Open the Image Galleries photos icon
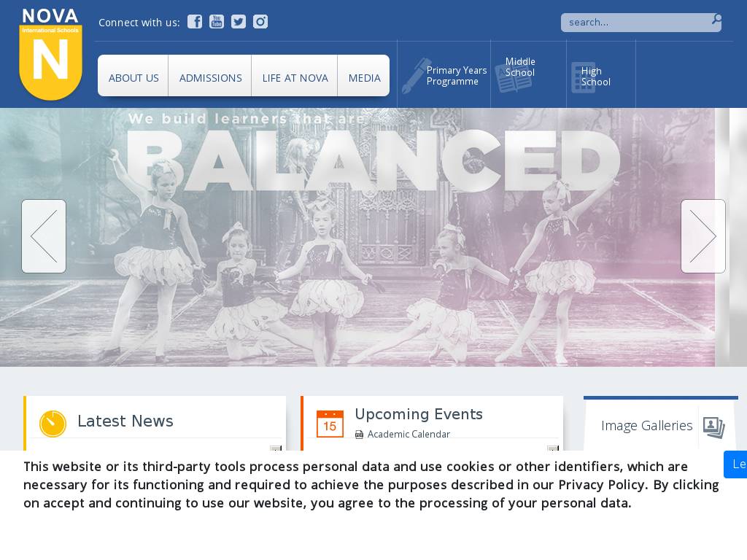Viewport: 747px width, 560px height. pos(713,427)
